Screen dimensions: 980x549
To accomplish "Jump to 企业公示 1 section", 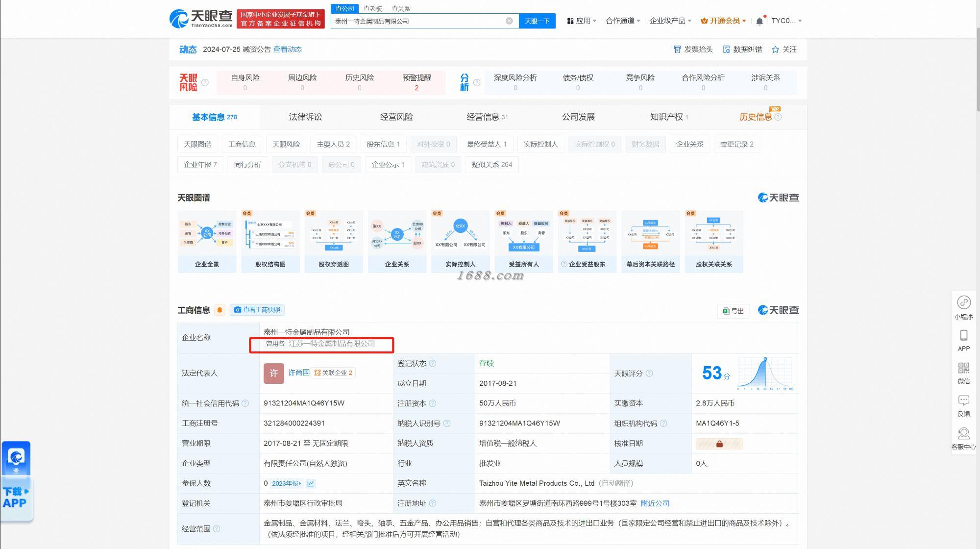I will (388, 165).
